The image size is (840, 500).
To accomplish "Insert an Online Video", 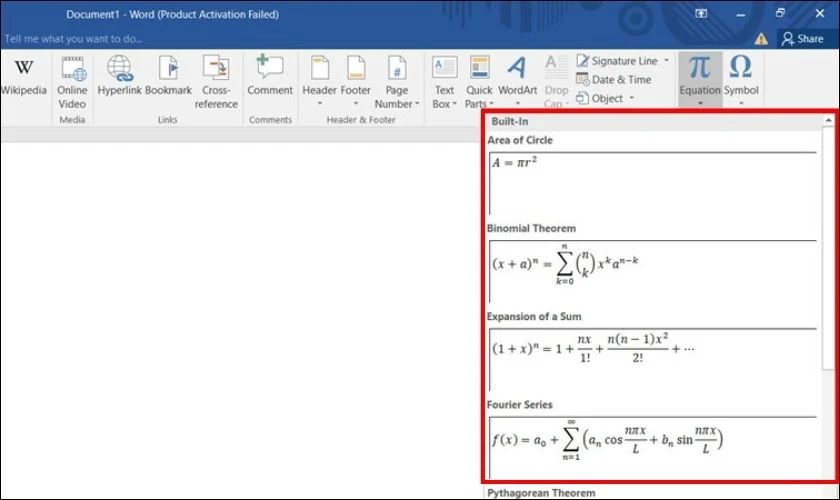I will 72,81.
